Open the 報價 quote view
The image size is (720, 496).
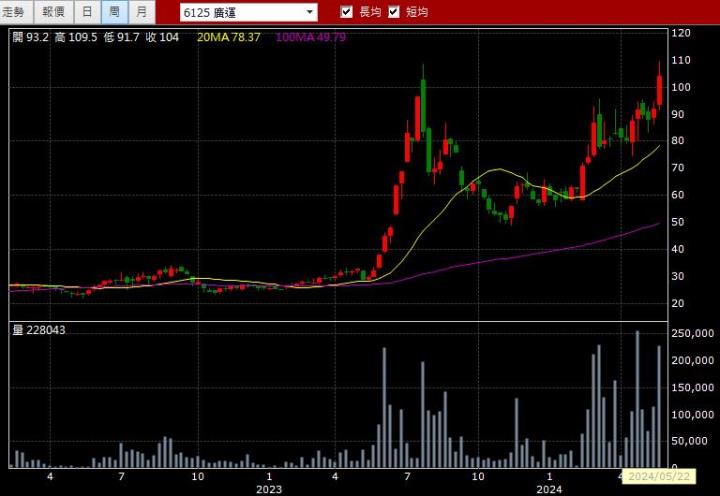[53, 12]
